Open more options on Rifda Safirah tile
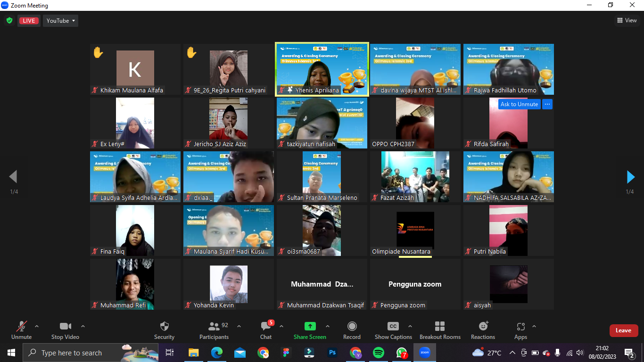 547,104
